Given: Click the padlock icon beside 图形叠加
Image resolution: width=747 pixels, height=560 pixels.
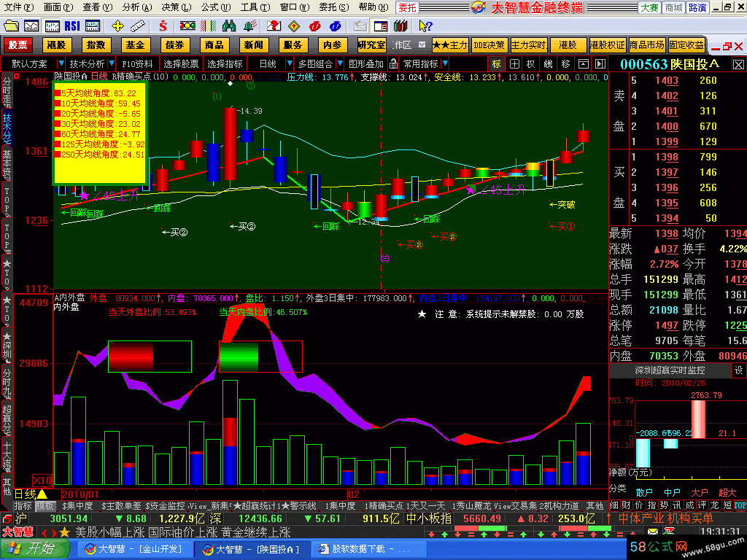Looking at the screenshot, I should (x=393, y=63).
